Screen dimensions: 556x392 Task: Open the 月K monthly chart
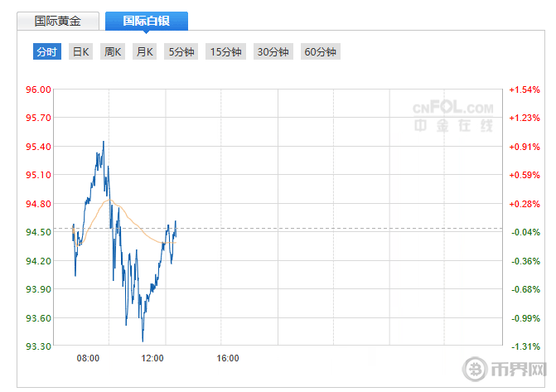145,51
